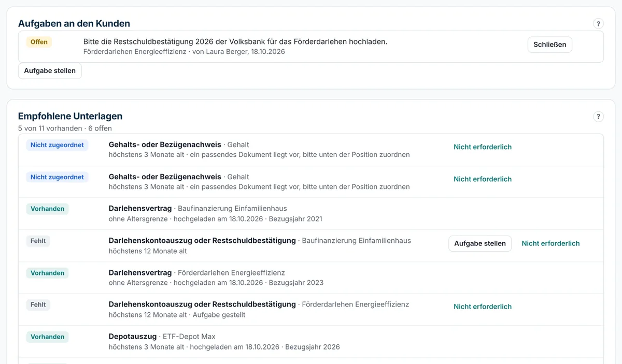The height and width of the screenshot is (364, 622).
Task: Click Fehlt badge of Förderdarlehen Darlehenskontoauszug
Action: (x=38, y=304)
